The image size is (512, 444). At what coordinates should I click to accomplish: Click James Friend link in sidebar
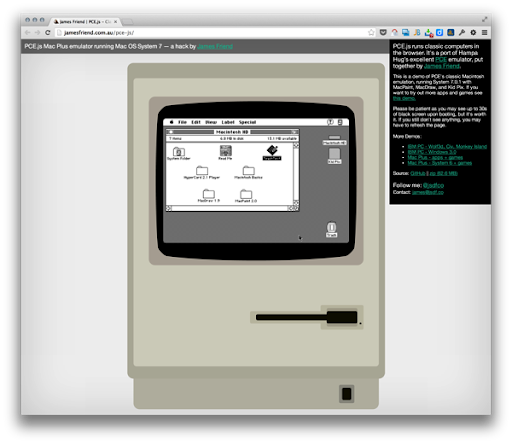pyautogui.click(x=441, y=66)
